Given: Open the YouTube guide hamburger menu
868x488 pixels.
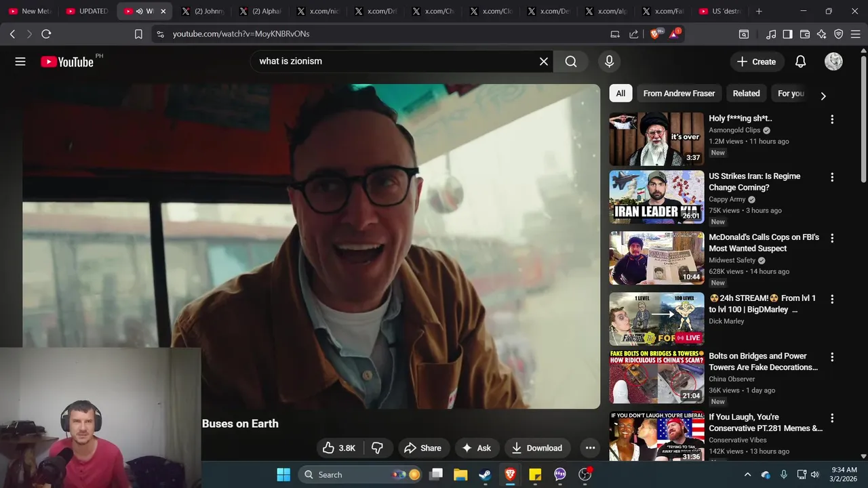Looking at the screenshot, I should coord(20,62).
